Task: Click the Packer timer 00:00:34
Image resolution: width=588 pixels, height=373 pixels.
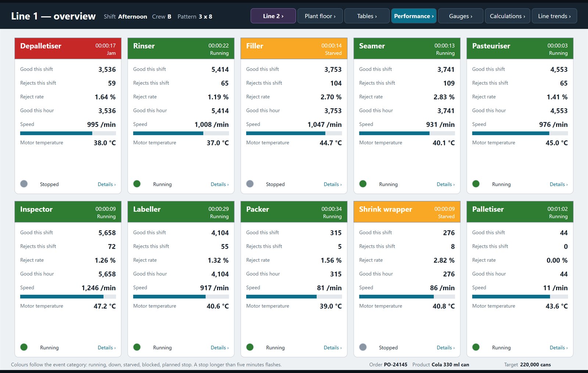Action: coord(331,209)
